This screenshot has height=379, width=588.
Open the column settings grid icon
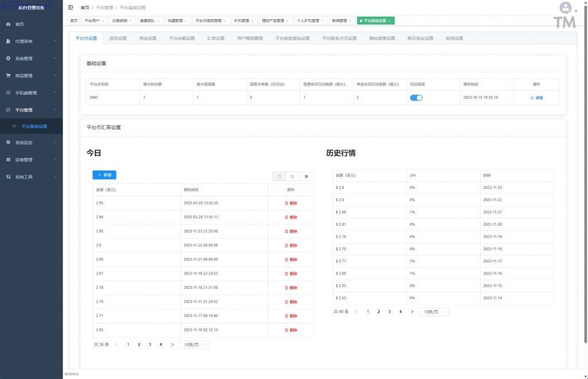click(307, 176)
